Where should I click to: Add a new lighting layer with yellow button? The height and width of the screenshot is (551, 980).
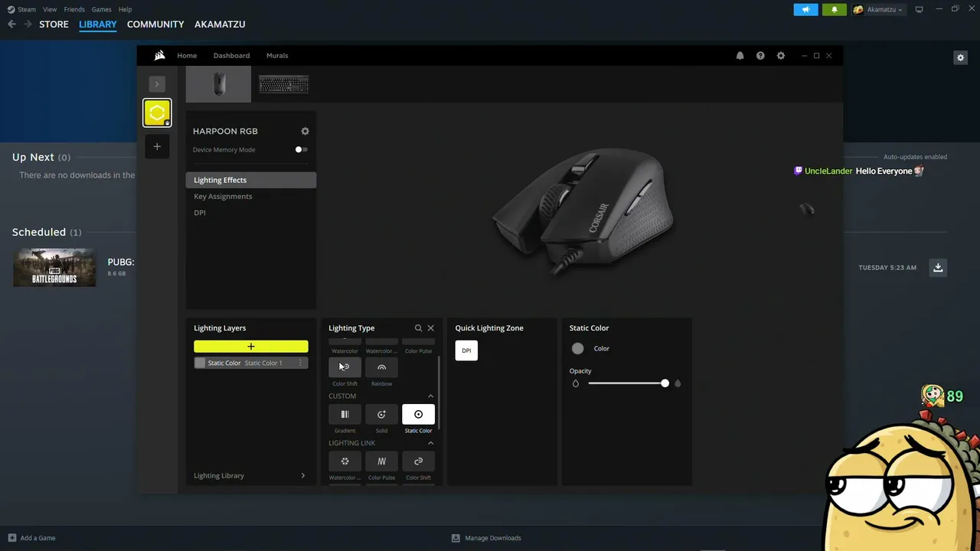250,347
